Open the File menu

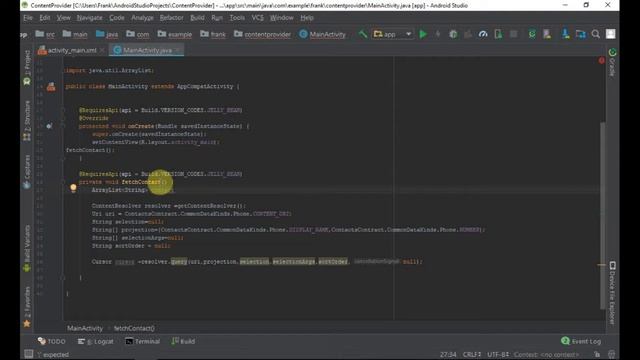[x=28, y=18]
